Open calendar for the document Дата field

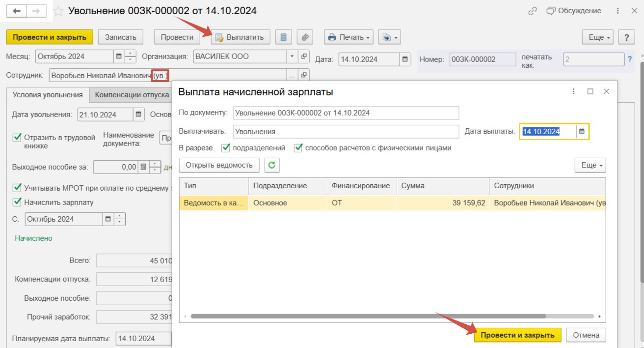click(x=405, y=59)
